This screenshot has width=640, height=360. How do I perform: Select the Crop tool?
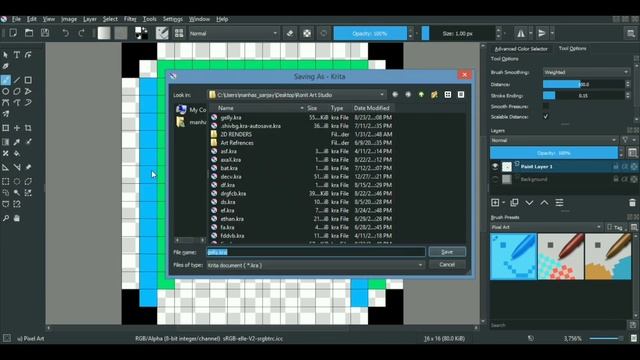pos(28,128)
